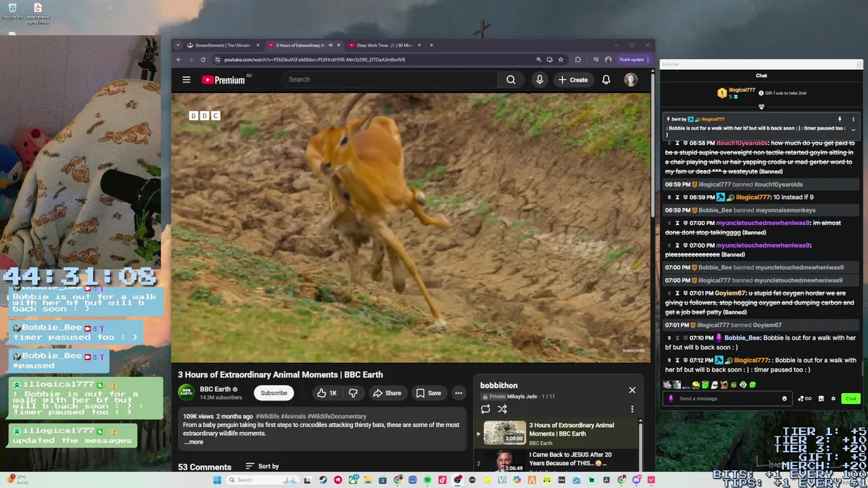Click the #Wildlife hashtag link
Viewport: 868px width, 488px height.
pyautogui.click(x=267, y=416)
